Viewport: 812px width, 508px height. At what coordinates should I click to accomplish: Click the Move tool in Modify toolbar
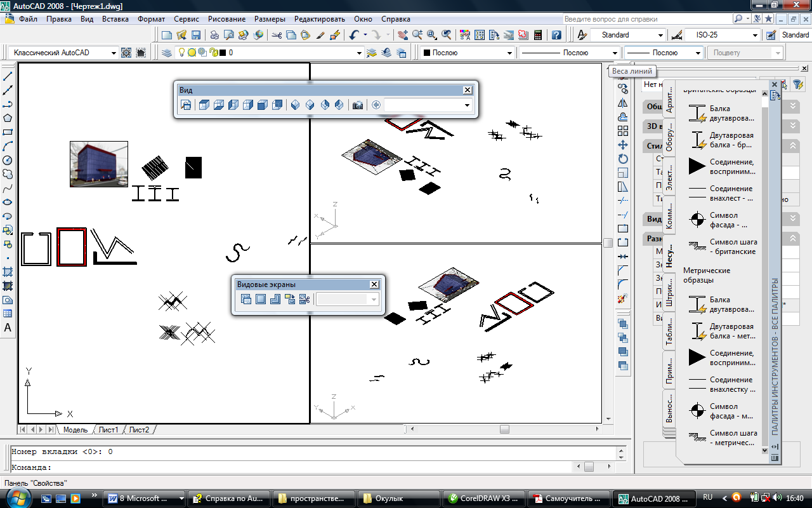click(x=623, y=145)
